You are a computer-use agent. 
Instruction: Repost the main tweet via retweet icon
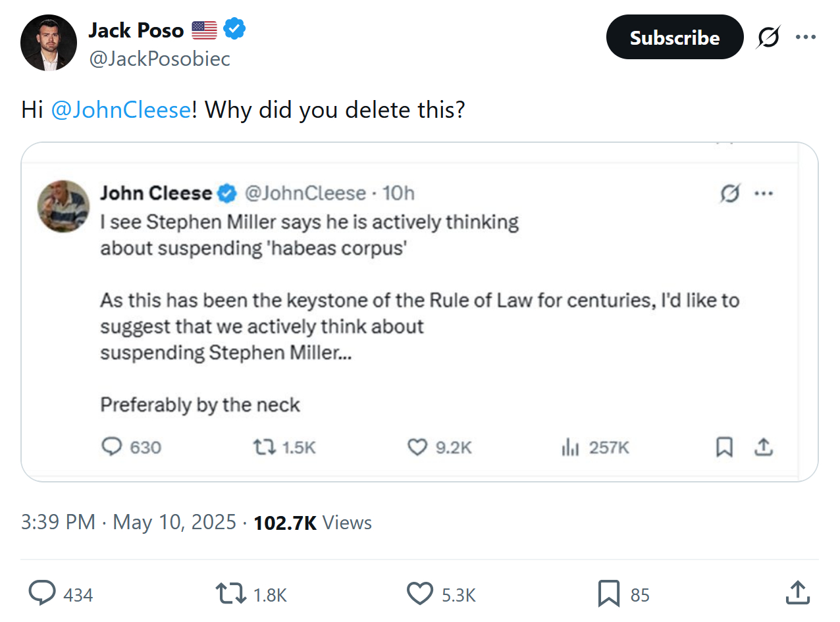tap(230, 594)
